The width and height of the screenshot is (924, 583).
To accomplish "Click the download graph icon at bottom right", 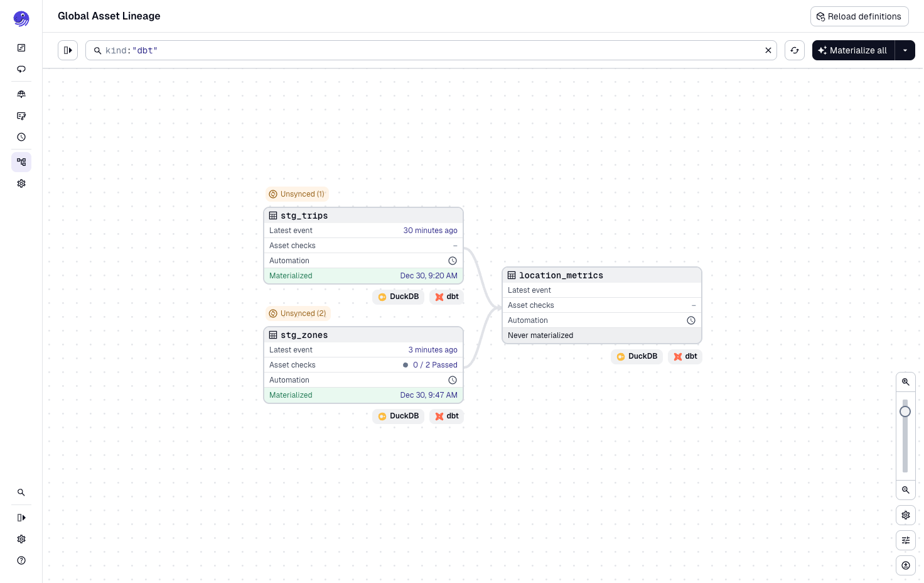I will point(906,565).
